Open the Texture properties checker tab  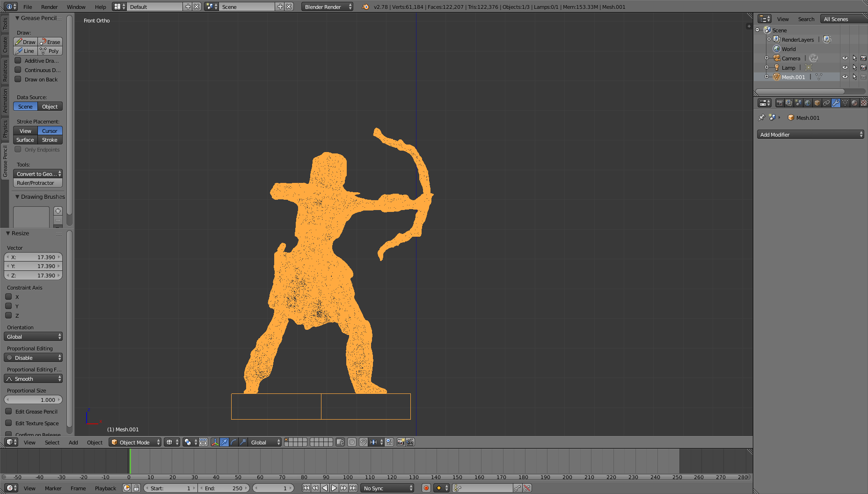tap(864, 103)
